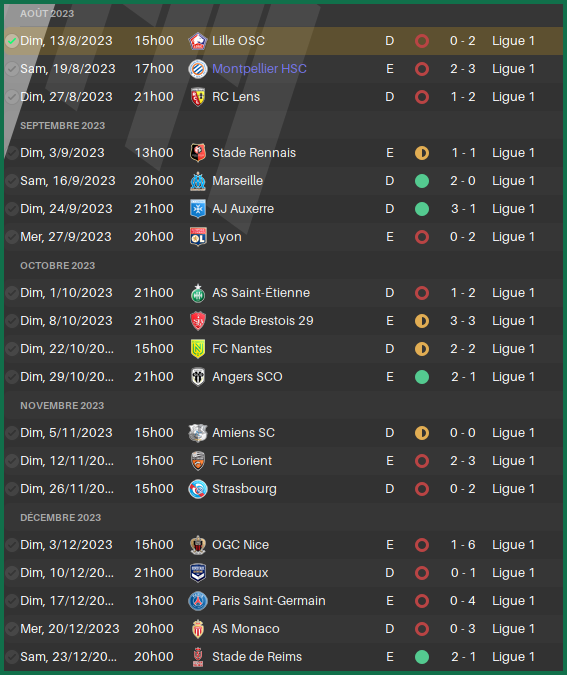Click the Lille OSC club crest

click(x=198, y=41)
